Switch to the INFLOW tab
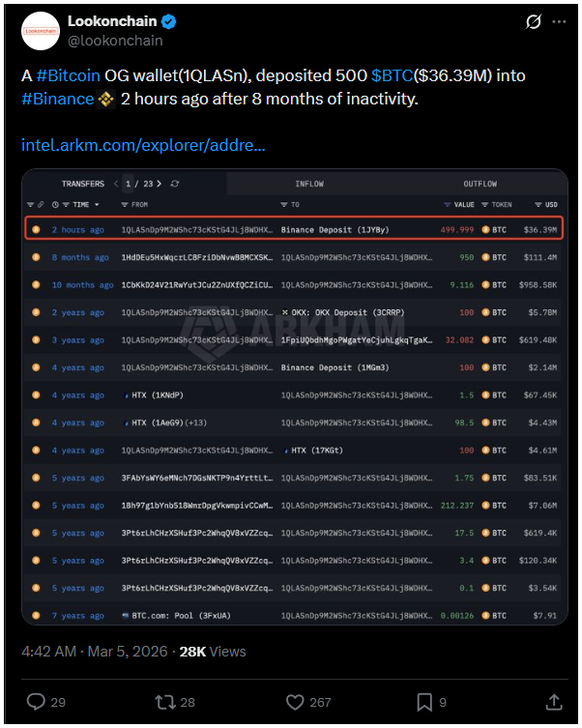The width and height of the screenshot is (582, 728). [309, 184]
